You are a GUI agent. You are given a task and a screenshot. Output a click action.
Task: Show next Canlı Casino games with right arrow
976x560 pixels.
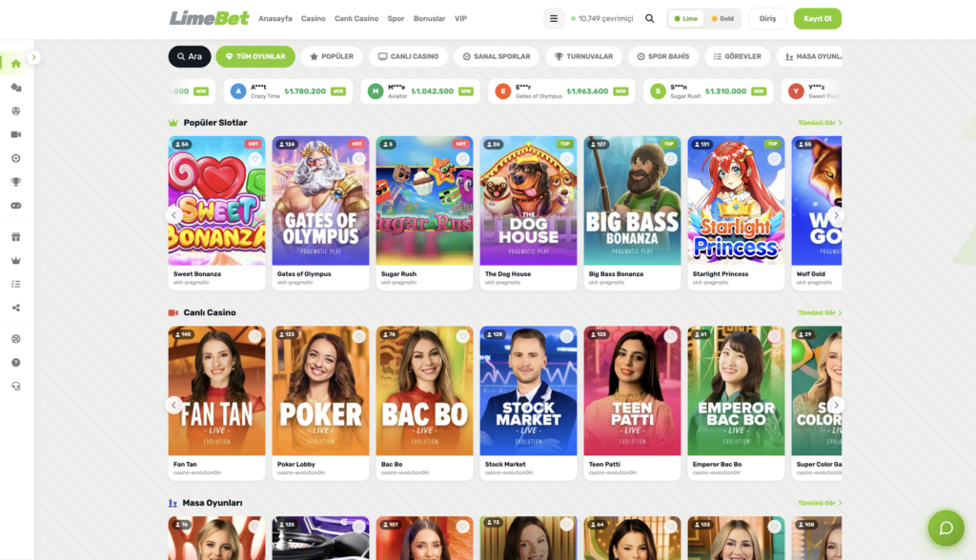[x=836, y=405]
